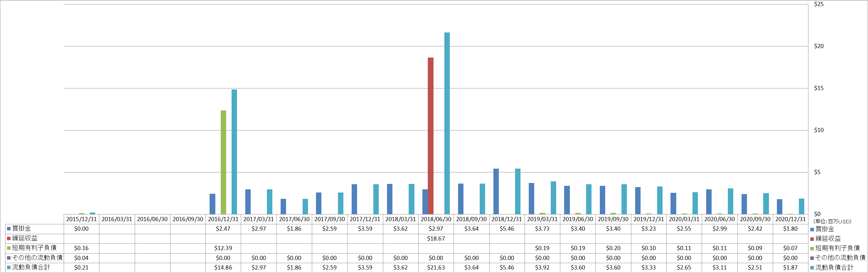Click the blue 買掛金 legend swatch on the left
Image resolution: width=868 pixels, height=273 pixels.
click(9, 228)
